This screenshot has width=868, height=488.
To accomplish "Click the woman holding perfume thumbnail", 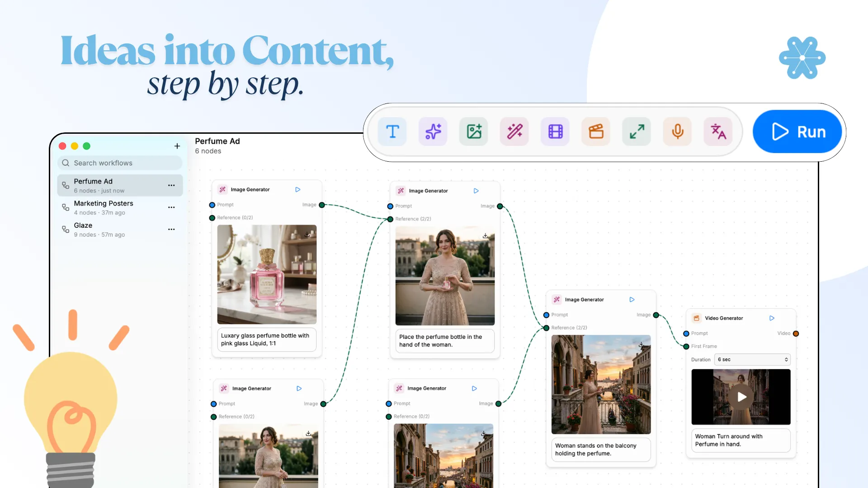I will coord(445,276).
